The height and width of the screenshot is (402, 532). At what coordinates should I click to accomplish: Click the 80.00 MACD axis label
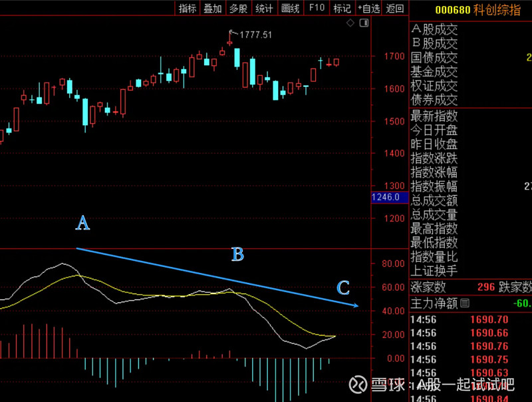click(393, 264)
